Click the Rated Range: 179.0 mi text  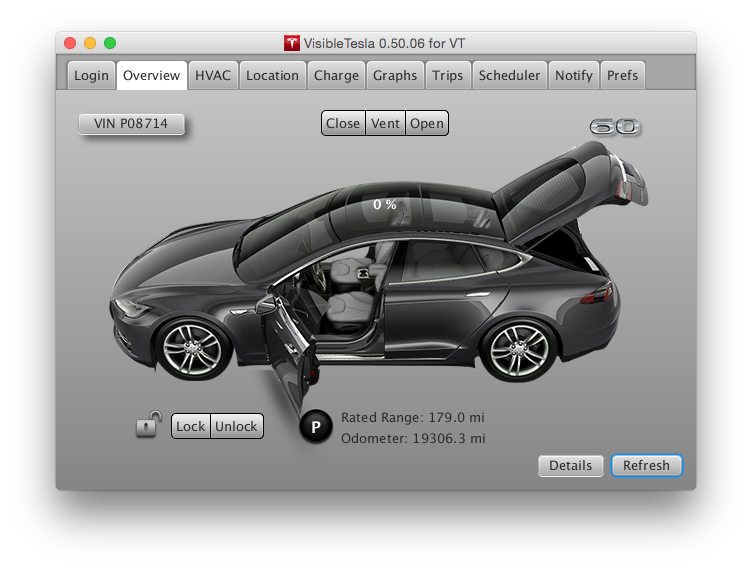click(x=412, y=418)
